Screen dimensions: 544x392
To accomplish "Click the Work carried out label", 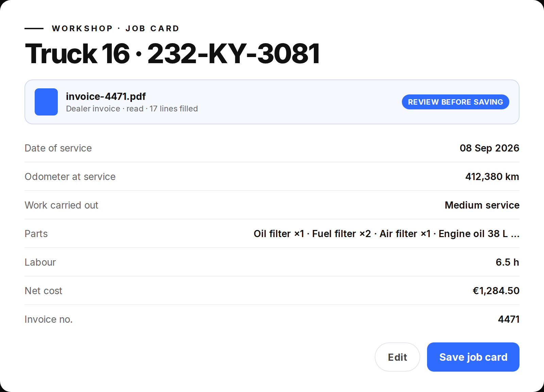I will tap(62, 205).
